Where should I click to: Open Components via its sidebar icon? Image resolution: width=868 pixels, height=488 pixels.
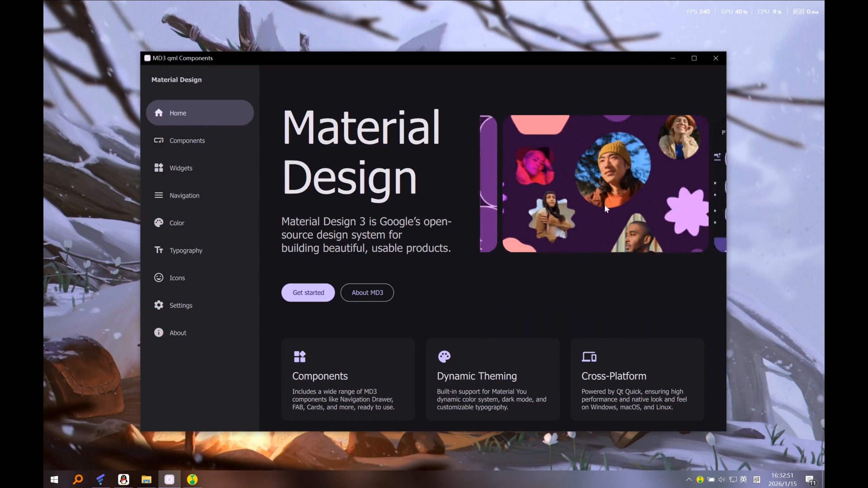click(159, 140)
